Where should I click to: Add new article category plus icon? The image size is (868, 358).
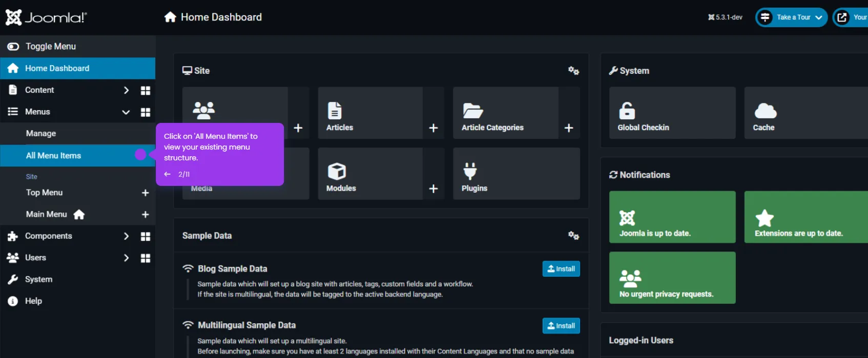coord(569,128)
